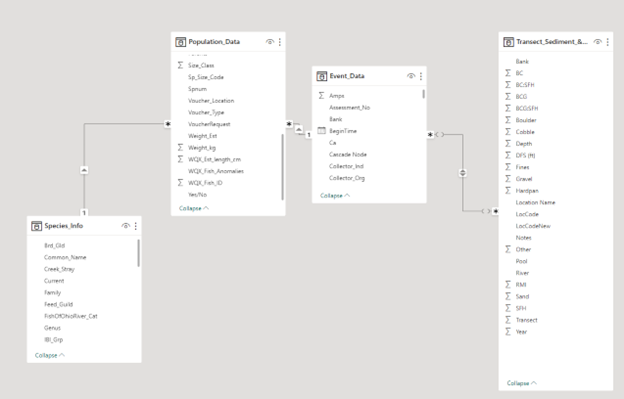
Task: Open Population_Data more options menu
Action: click(280, 42)
